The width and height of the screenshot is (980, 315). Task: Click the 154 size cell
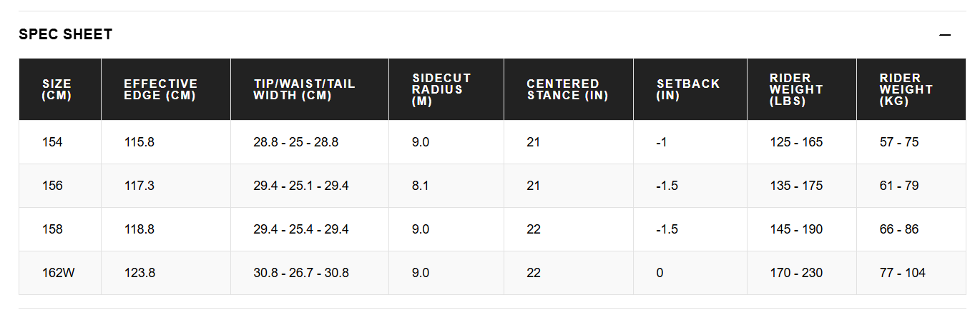[52, 142]
